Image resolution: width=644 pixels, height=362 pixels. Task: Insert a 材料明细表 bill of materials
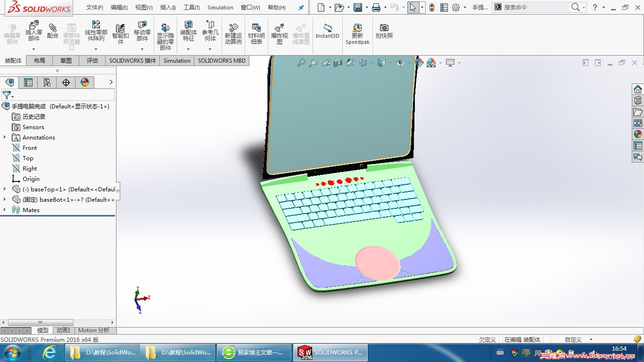point(256,34)
